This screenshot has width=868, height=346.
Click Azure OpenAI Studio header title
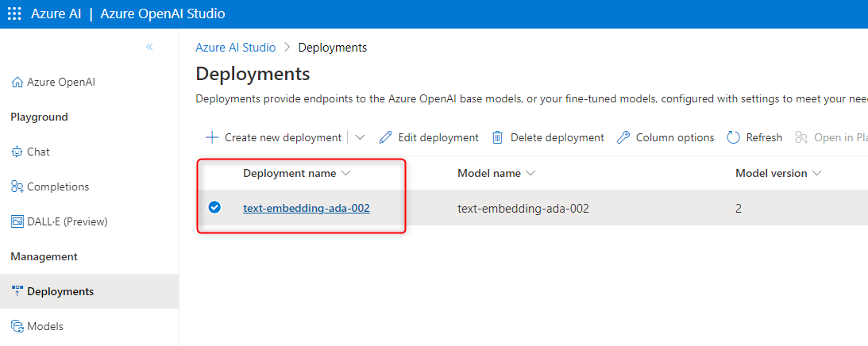(x=163, y=13)
